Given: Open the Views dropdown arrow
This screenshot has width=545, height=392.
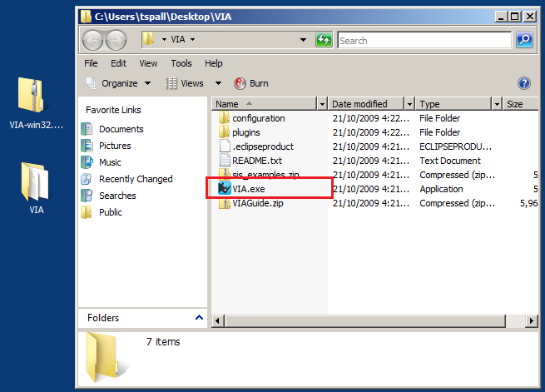Looking at the screenshot, I should point(218,83).
